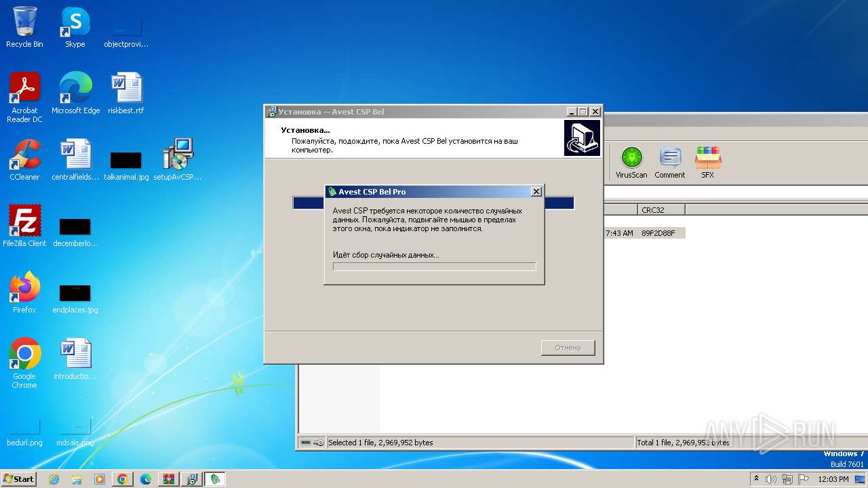868x488 pixels.
Task: Click the installer computer logo image
Action: 582,138
